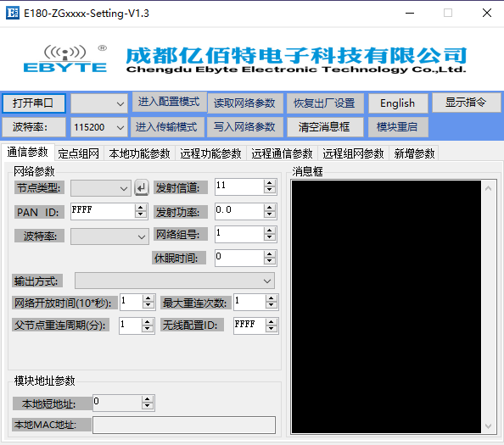Click 写入网络参数 button

coord(244,127)
